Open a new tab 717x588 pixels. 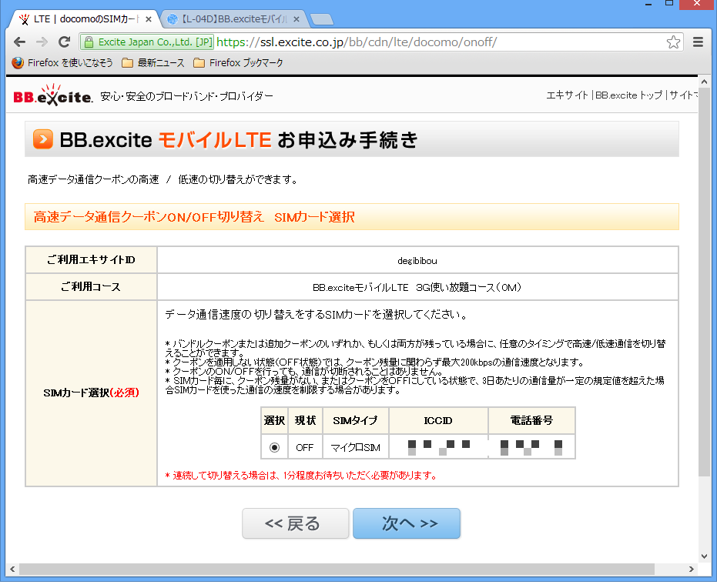(322, 19)
